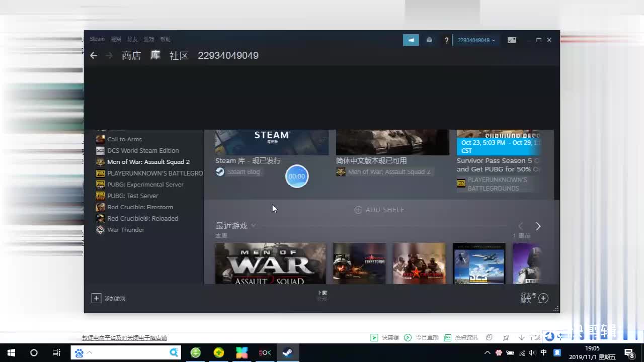The height and width of the screenshot is (362, 644).
Task: Click the Steam announcements megaphone icon
Action: 411,40
